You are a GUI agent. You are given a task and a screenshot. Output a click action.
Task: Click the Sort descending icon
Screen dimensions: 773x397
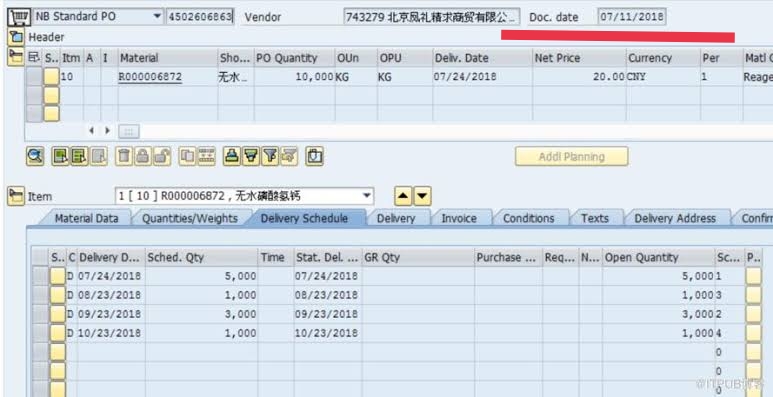click(x=250, y=157)
